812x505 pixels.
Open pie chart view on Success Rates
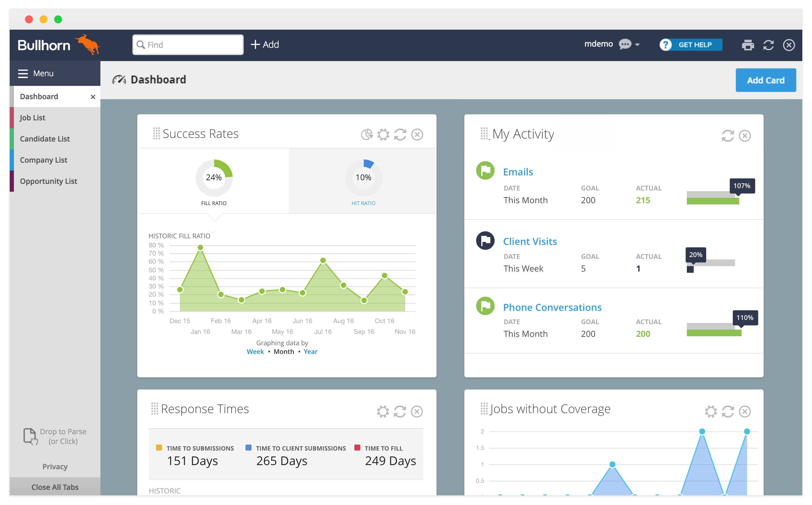tap(367, 135)
